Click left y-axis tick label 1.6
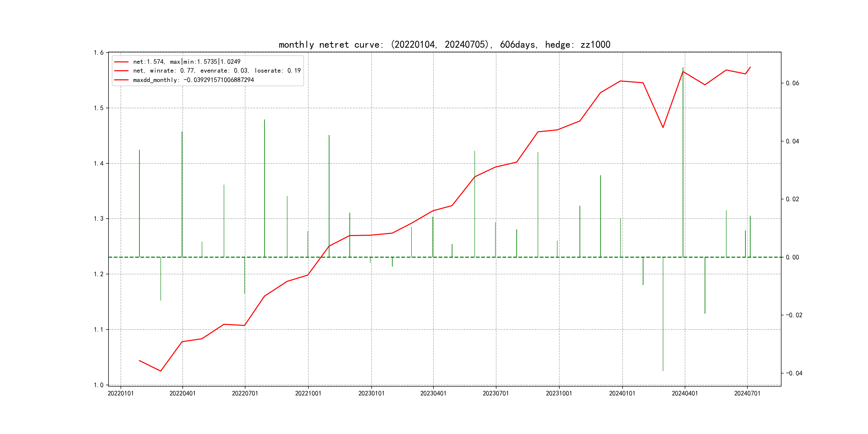Screen dimensions: 868x434 99,53
